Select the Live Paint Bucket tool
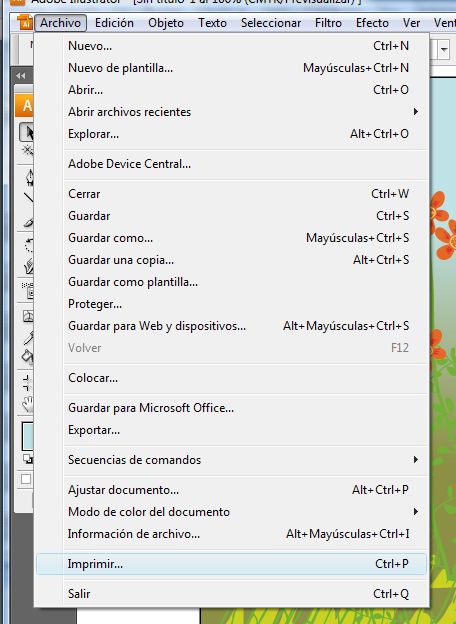This screenshot has width=456, height=624. coord(28,356)
